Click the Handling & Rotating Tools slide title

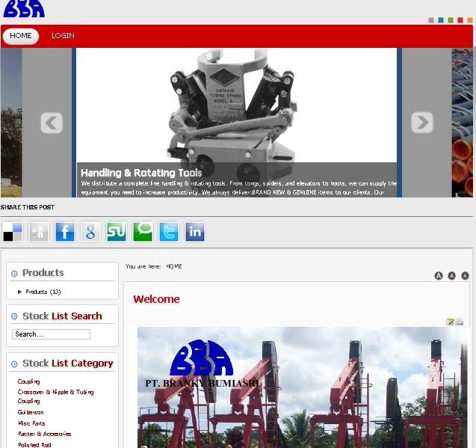(141, 173)
